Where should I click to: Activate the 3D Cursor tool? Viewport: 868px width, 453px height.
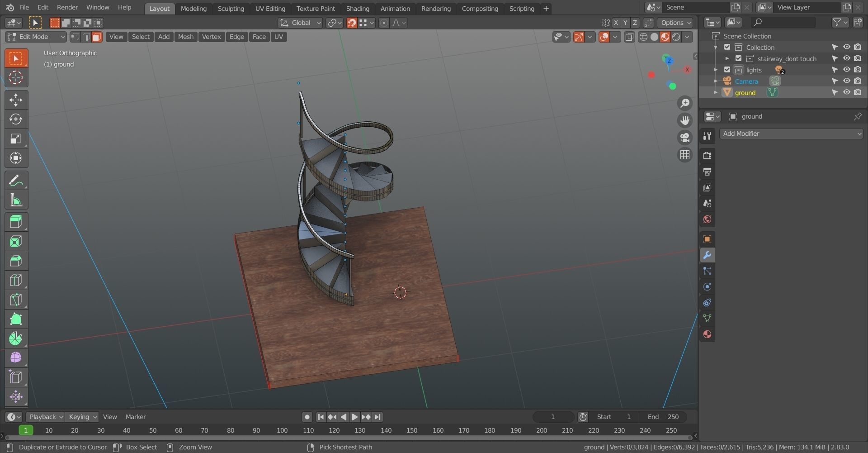(x=16, y=78)
